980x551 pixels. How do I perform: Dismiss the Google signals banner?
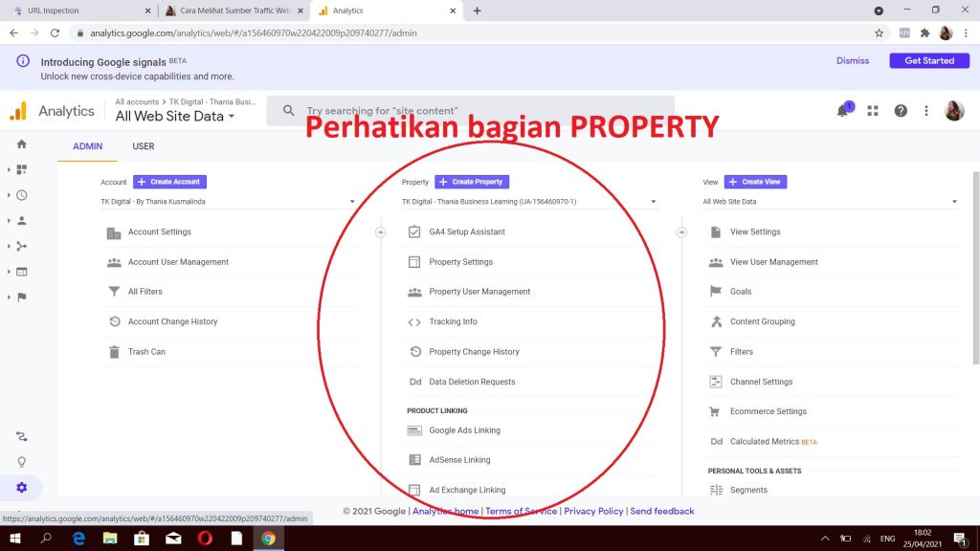click(x=853, y=60)
